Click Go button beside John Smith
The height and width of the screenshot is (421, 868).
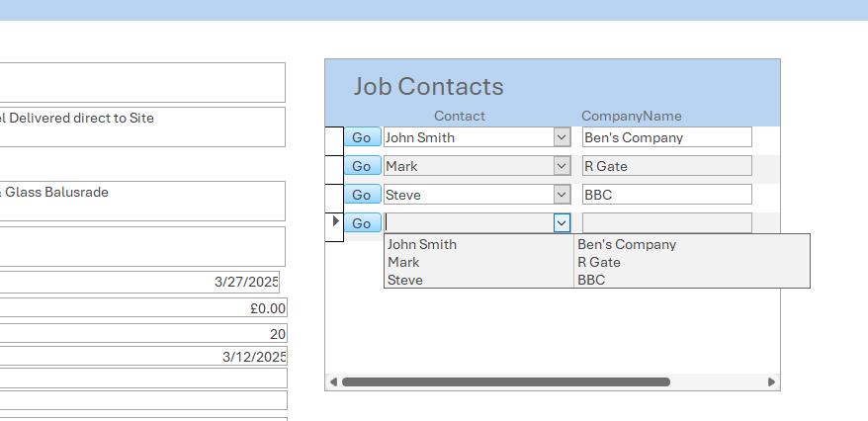point(362,137)
